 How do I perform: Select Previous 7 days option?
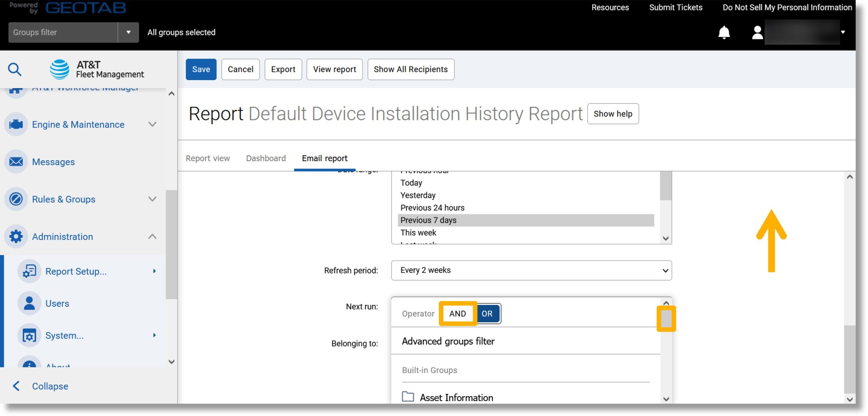(526, 220)
